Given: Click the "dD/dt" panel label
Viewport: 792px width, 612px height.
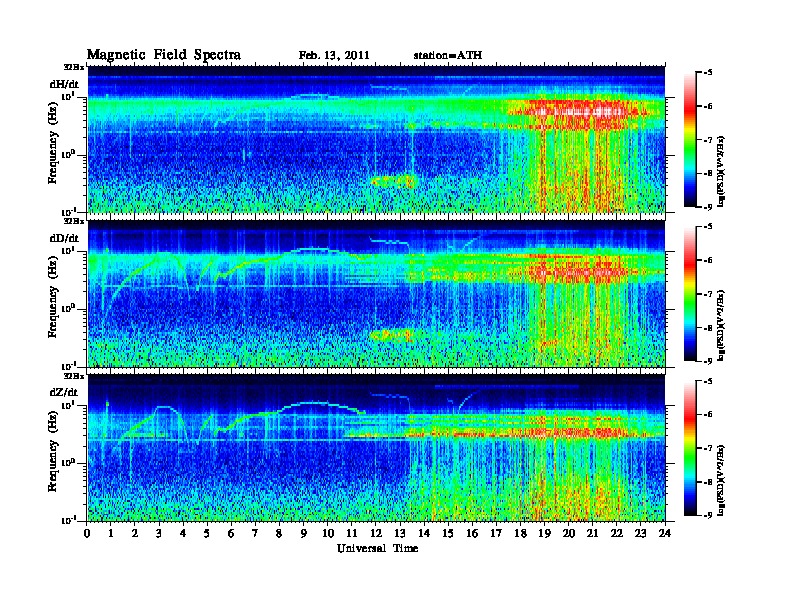Looking at the screenshot, I should click(64, 238).
